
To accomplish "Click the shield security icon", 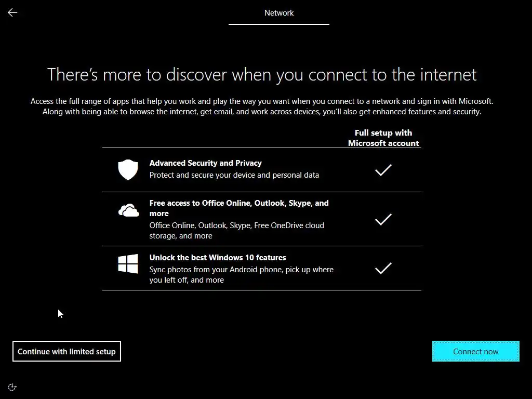I will [x=128, y=170].
